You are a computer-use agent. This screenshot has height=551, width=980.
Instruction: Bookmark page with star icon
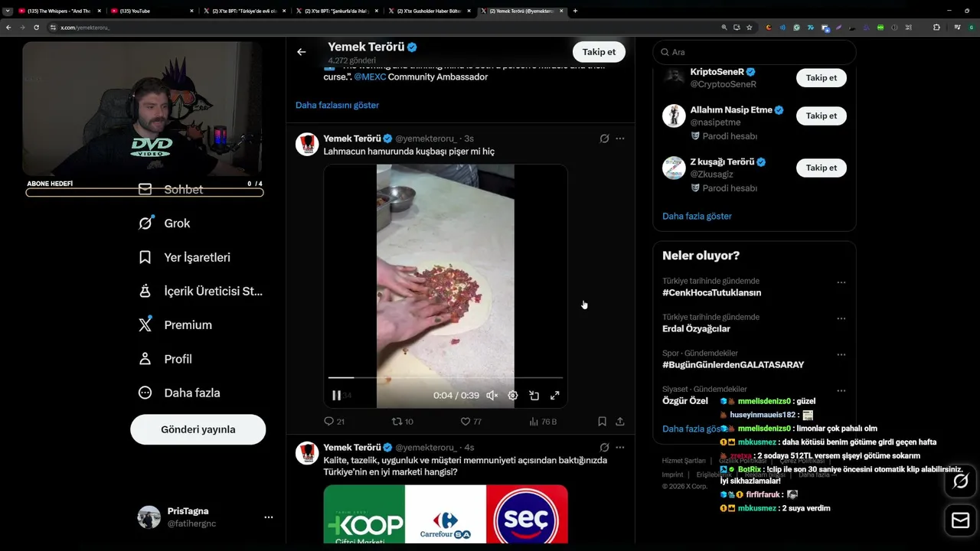click(x=750, y=28)
